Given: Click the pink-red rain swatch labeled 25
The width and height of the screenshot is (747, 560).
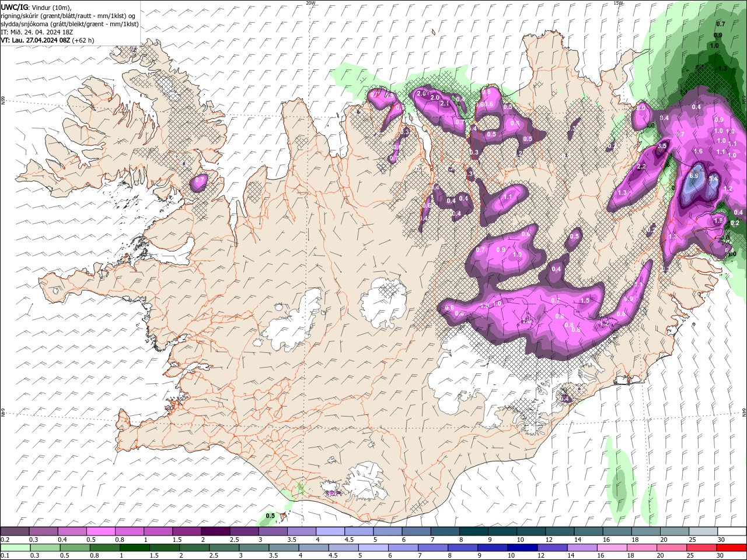Looking at the screenshot, I should [701, 547].
